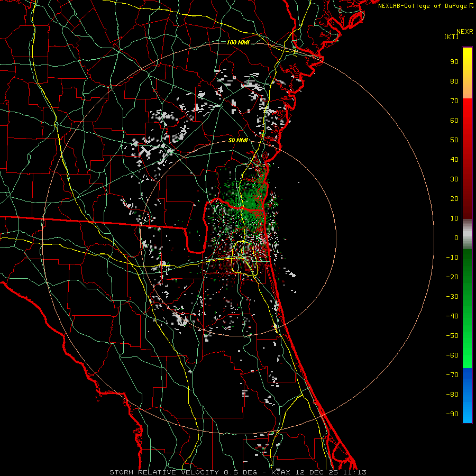Pick the blue bottom segment of the color bar
This screenshot has width=476, height=476.
click(467, 396)
